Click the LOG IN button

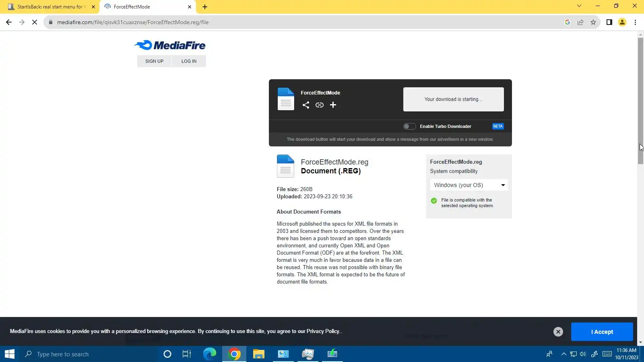[189, 61]
